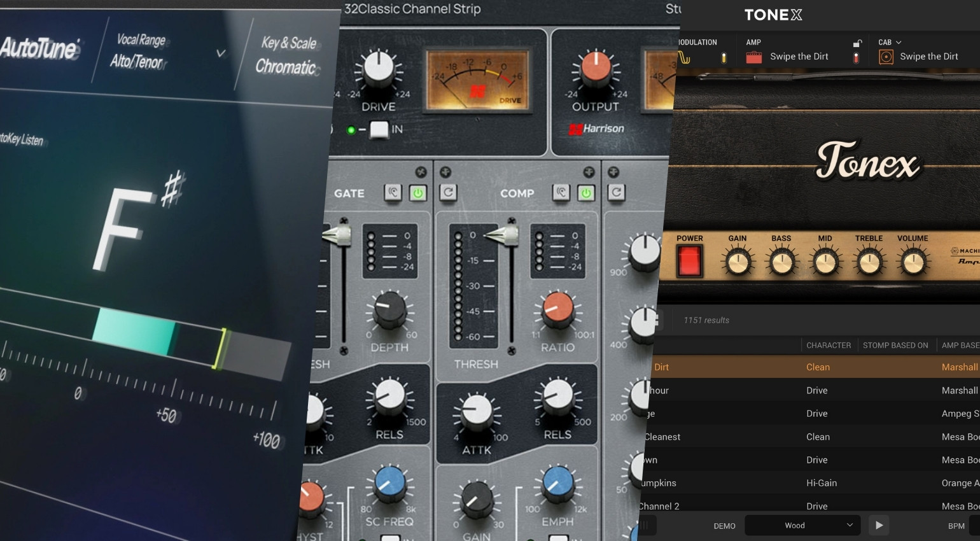Click the COMP listen ear icon
Image resolution: width=980 pixels, height=541 pixels.
tap(561, 193)
